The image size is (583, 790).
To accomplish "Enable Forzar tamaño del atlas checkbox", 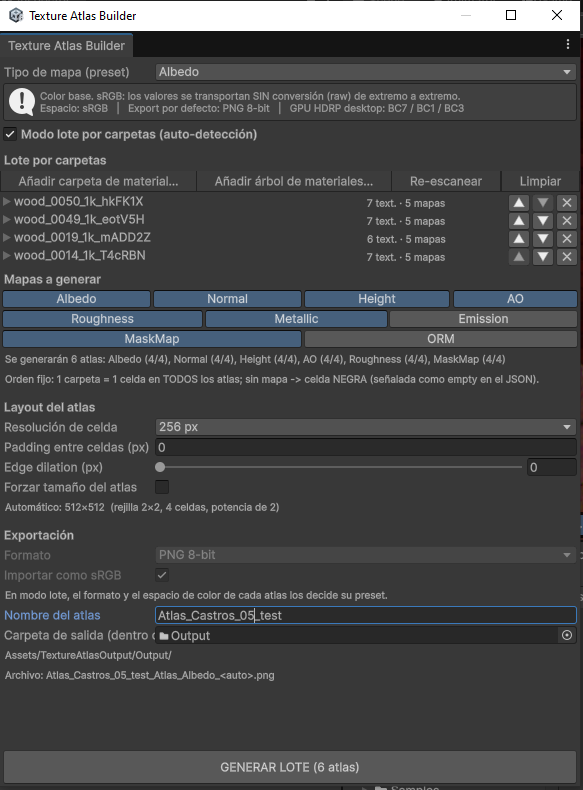I will [162, 487].
